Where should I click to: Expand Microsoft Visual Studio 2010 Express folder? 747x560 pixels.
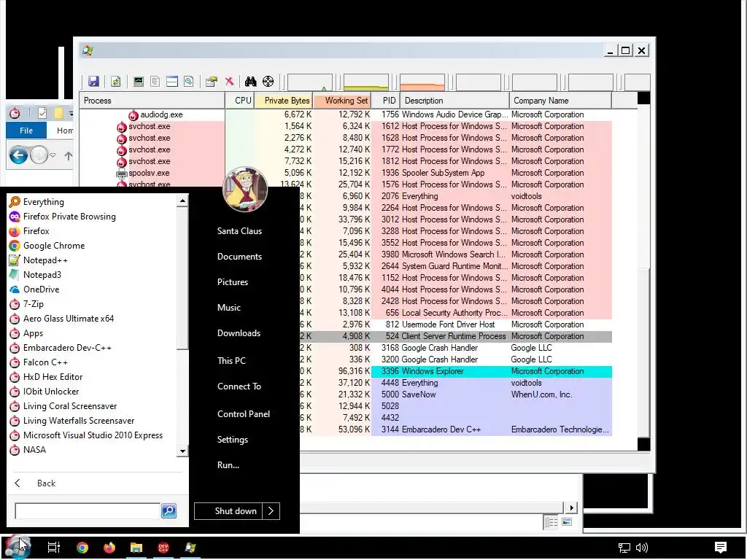(93, 435)
